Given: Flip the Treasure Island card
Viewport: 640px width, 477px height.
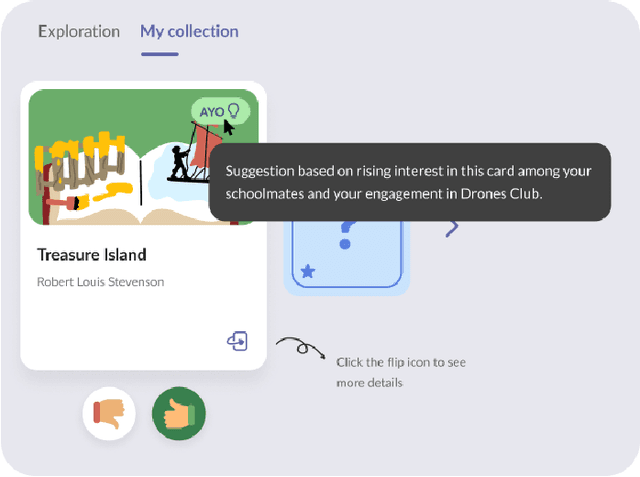Looking at the screenshot, I should tap(237, 341).
